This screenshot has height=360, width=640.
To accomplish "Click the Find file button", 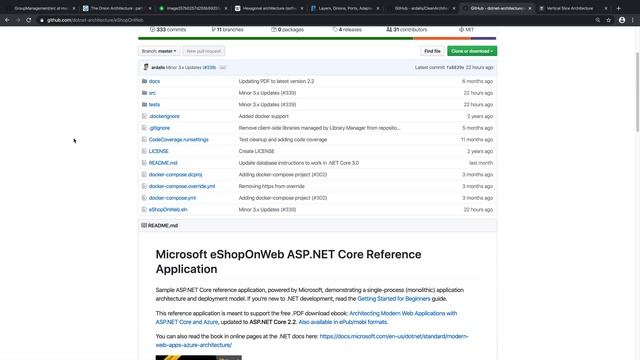I will click(432, 51).
